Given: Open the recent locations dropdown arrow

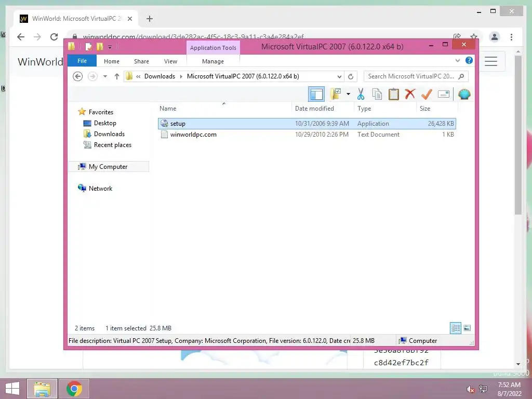Looking at the screenshot, I should [105, 76].
